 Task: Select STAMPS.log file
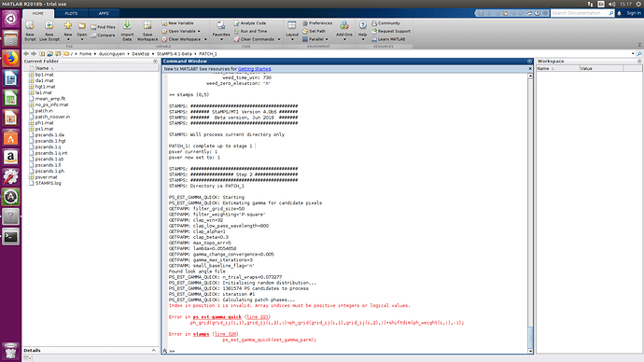tap(48, 183)
